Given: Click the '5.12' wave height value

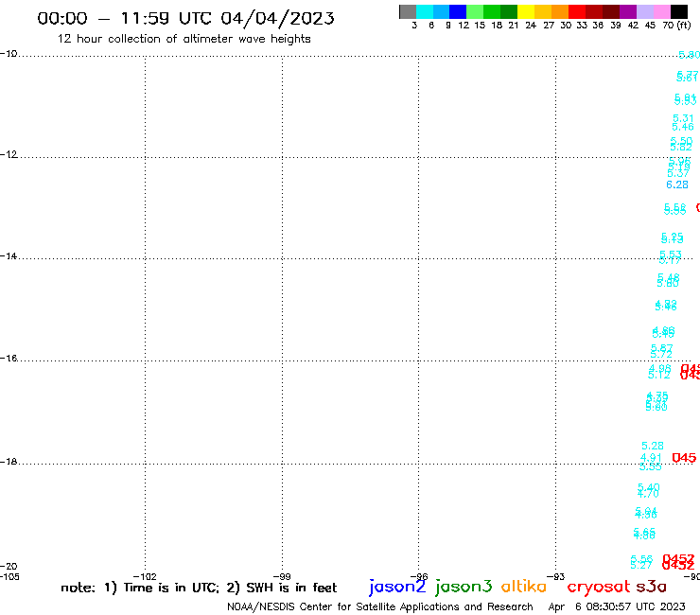Looking at the screenshot, I should pyautogui.click(x=659, y=376).
